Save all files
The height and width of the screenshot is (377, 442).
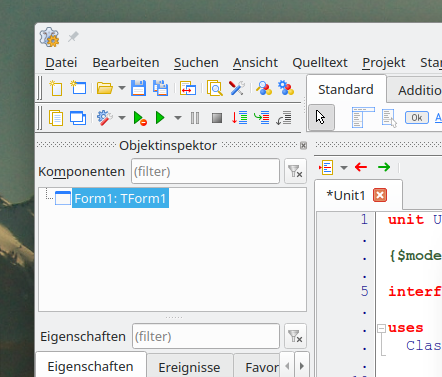coord(160,88)
